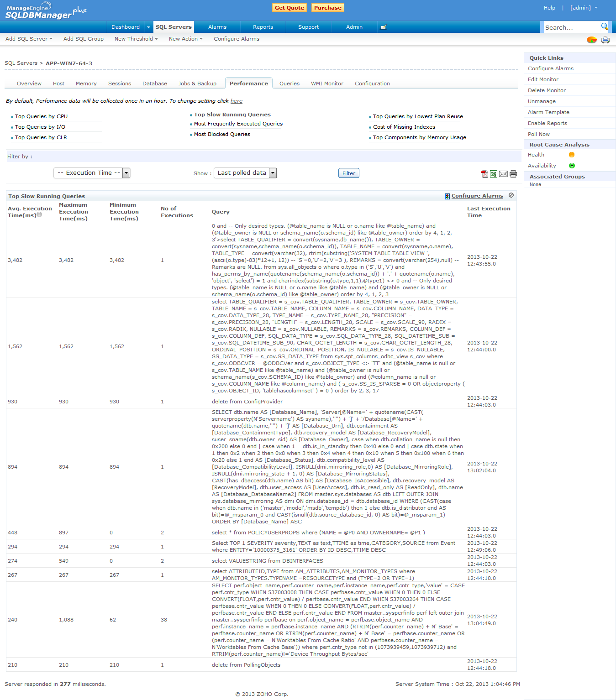The width and height of the screenshot is (616, 700).
Task: Click Delete Monitor in Quick Links
Action: (547, 90)
